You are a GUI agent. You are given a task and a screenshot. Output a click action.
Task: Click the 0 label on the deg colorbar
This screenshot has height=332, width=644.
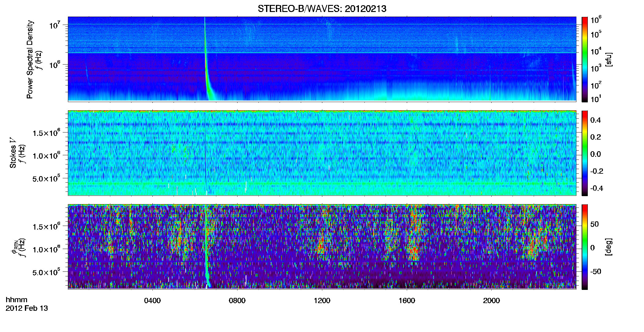click(x=592, y=248)
